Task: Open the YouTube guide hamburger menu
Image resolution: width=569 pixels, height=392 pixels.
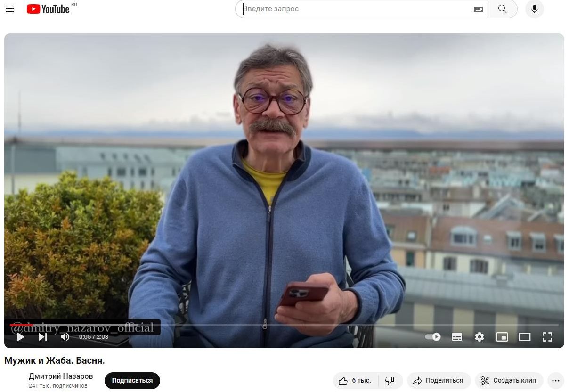Action: (10, 9)
